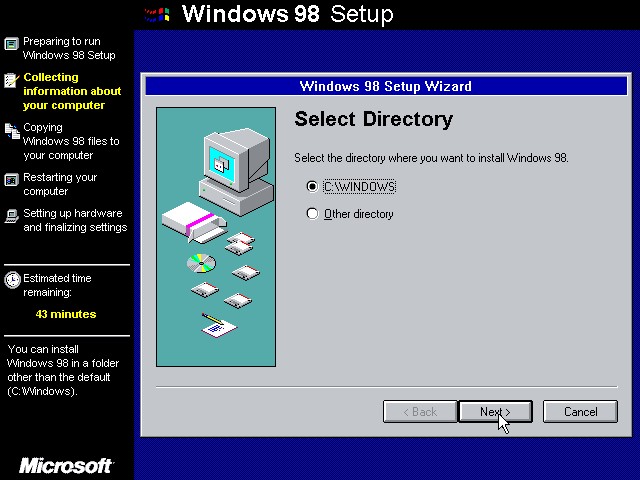Click the CD disc in the illustration

tap(201, 263)
